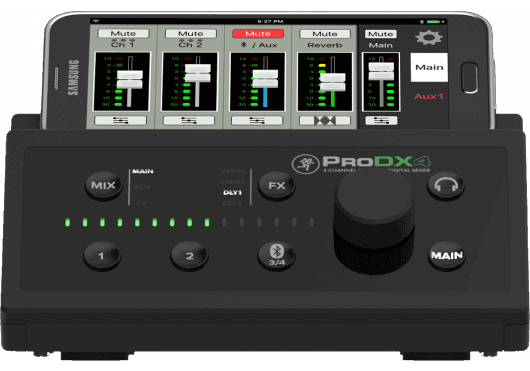Open EQ settings under Main channel
The width and height of the screenshot is (530, 371).
point(381,120)
